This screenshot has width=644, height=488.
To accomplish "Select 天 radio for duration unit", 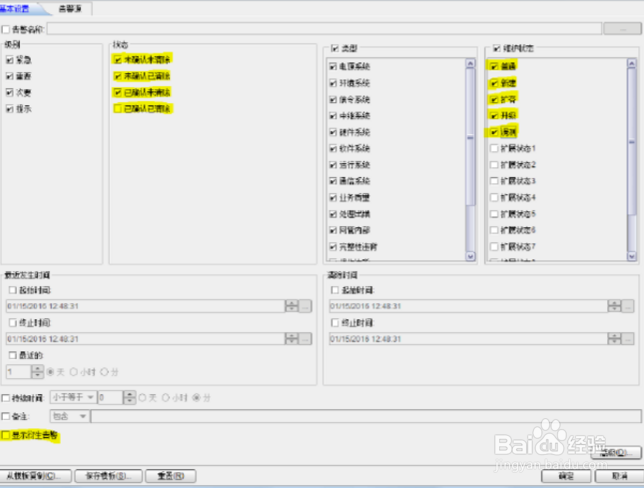I will pos(143,398).
